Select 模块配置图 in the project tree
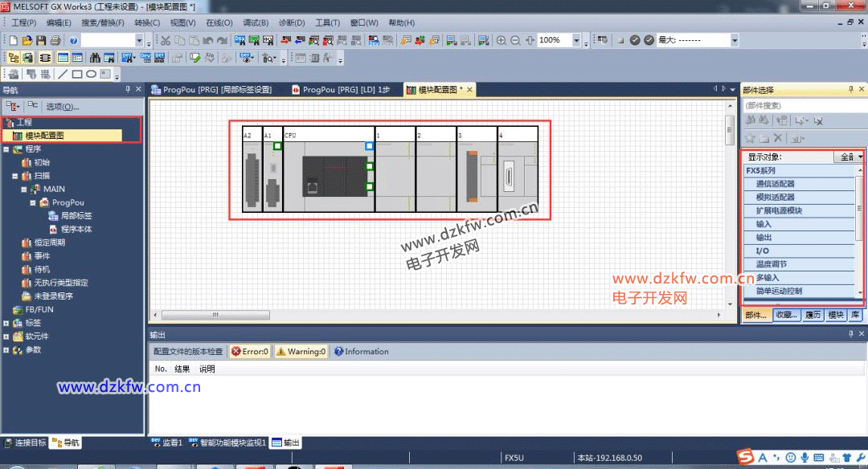 point(44,136)
